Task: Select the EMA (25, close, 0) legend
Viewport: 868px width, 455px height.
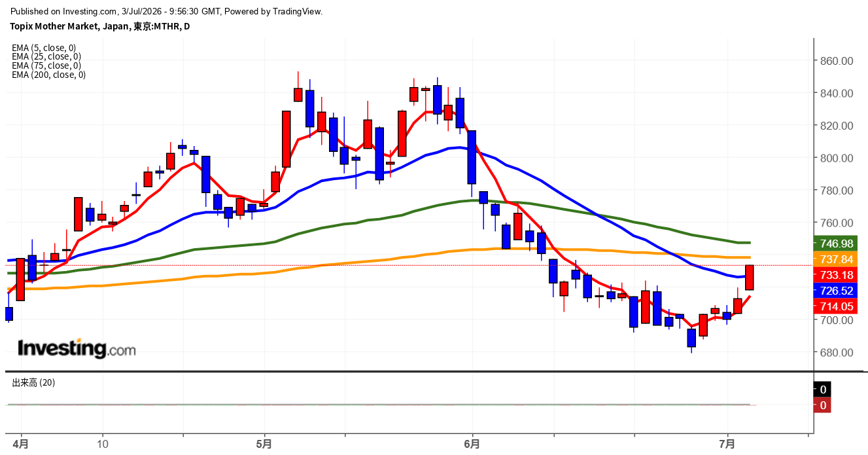Action: [46, 56]
